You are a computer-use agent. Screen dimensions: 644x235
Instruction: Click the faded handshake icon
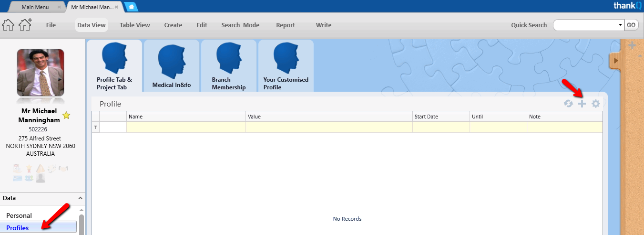[63, 169]
